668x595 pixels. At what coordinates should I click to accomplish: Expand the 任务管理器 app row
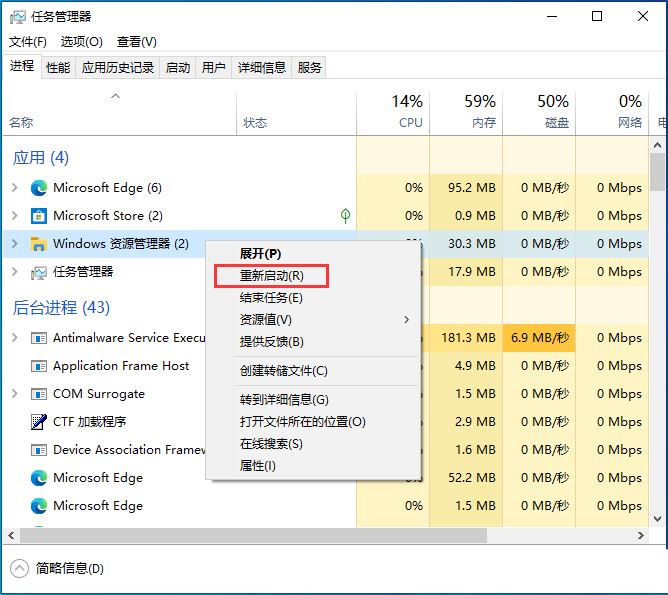pos(15,272)
